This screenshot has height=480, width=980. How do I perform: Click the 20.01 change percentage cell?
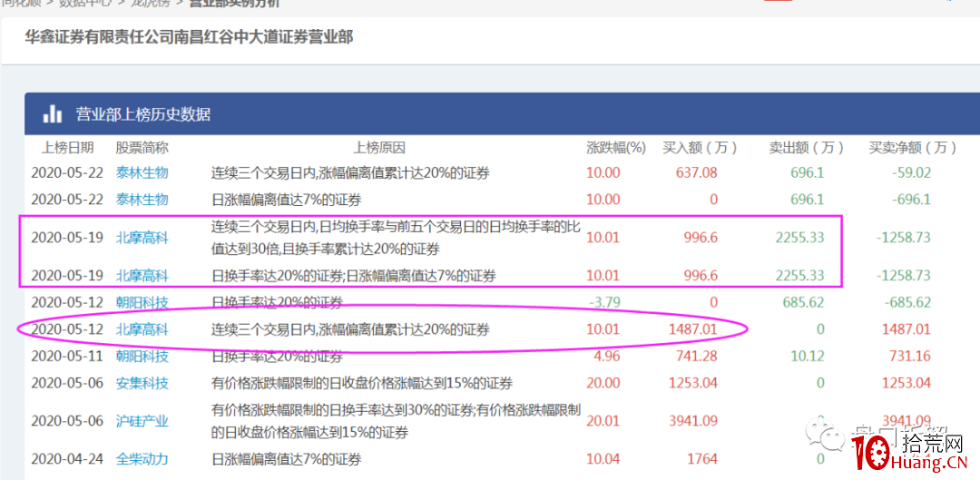(603, 421)
